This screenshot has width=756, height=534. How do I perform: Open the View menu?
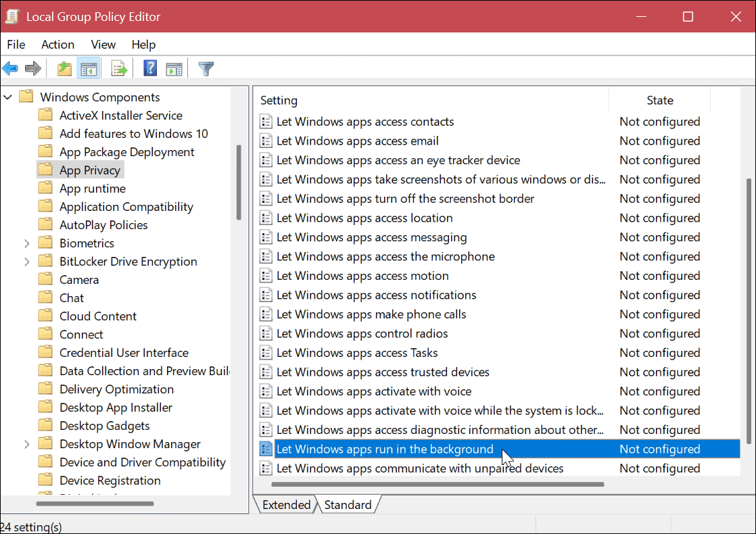pyautogui.click(x=103, y=45)
